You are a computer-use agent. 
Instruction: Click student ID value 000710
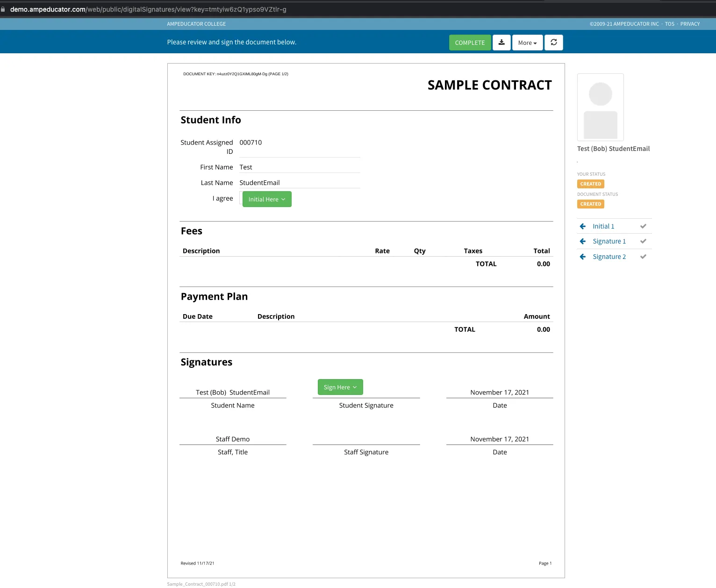pos(251,143)
